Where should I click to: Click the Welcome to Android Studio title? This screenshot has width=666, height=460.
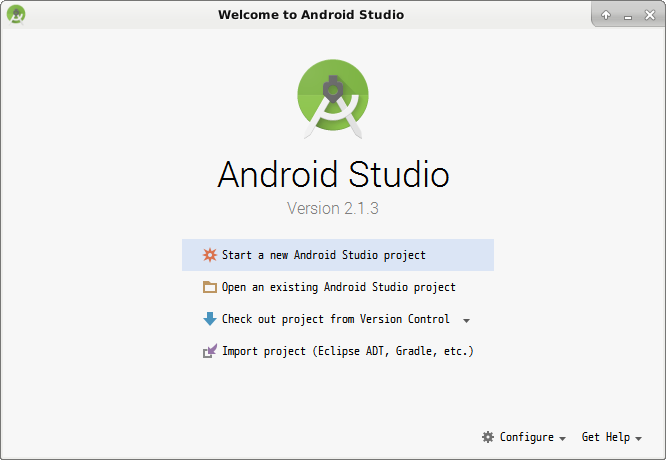pos(311,15)
